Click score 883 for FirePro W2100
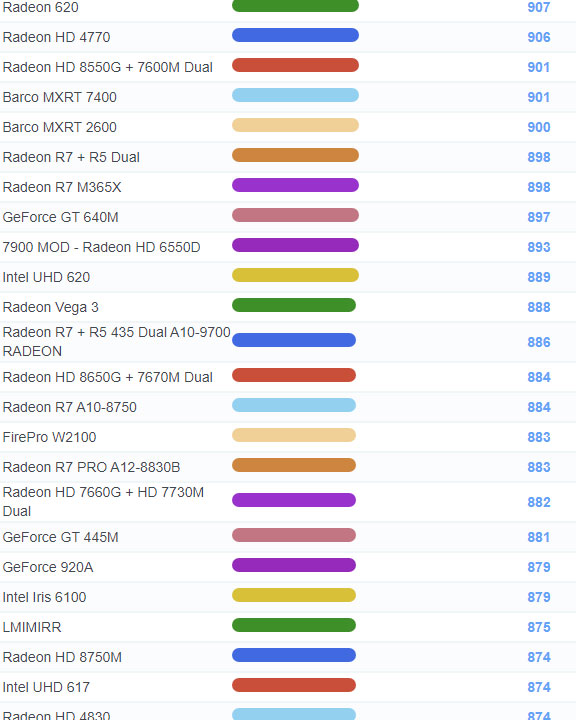Viewport: 576px width, 720px height. (x=539, y=437)
